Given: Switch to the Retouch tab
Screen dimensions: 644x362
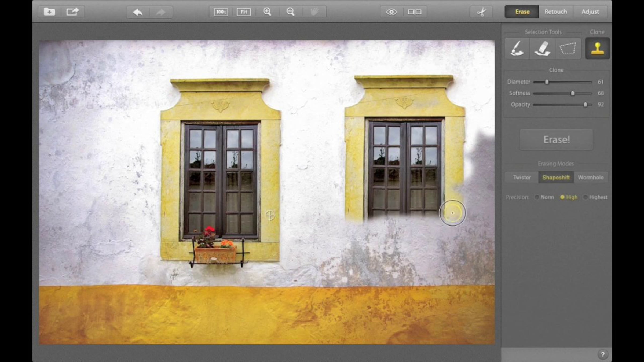Looking at the screenshot, I should tap(556, 12).
